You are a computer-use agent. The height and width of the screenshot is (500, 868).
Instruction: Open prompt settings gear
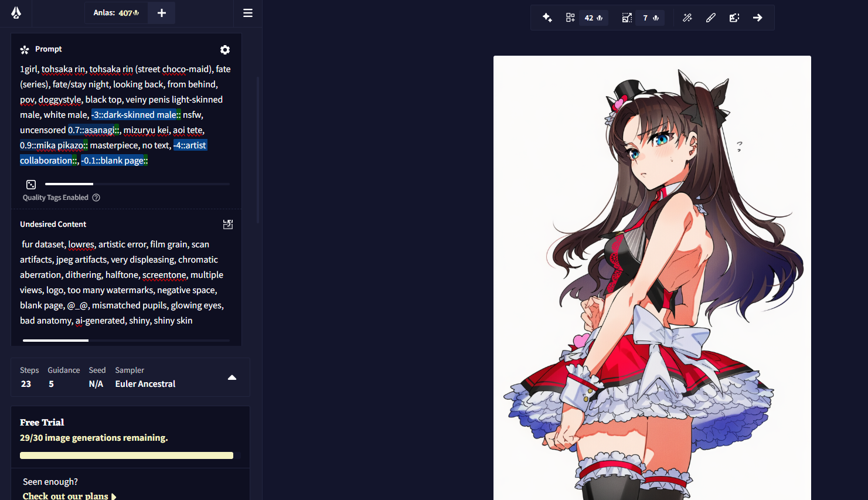(225, 50)
